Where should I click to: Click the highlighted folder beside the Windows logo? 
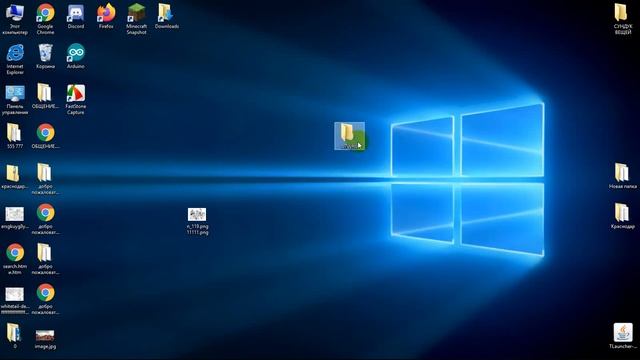(349, 136)
